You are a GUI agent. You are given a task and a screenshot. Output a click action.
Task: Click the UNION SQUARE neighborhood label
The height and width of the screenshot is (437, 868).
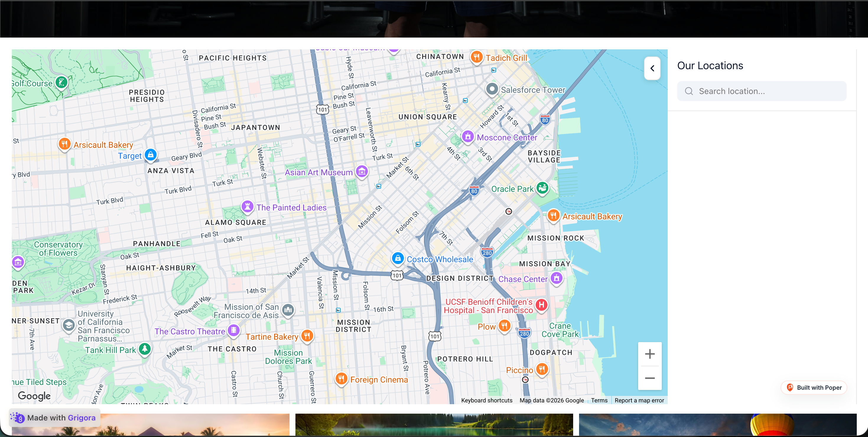[428, 117]
